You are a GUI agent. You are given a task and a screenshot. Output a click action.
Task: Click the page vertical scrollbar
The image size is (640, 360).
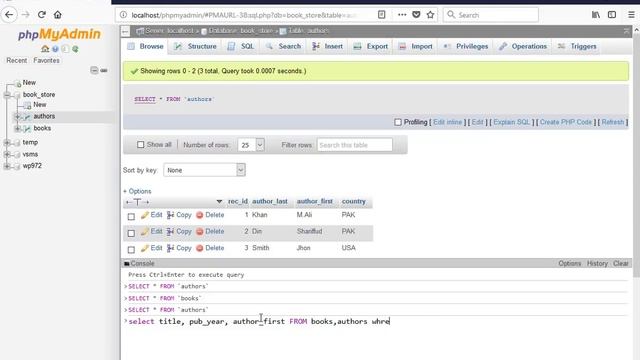pyautogui.click(x=636, y=155)
